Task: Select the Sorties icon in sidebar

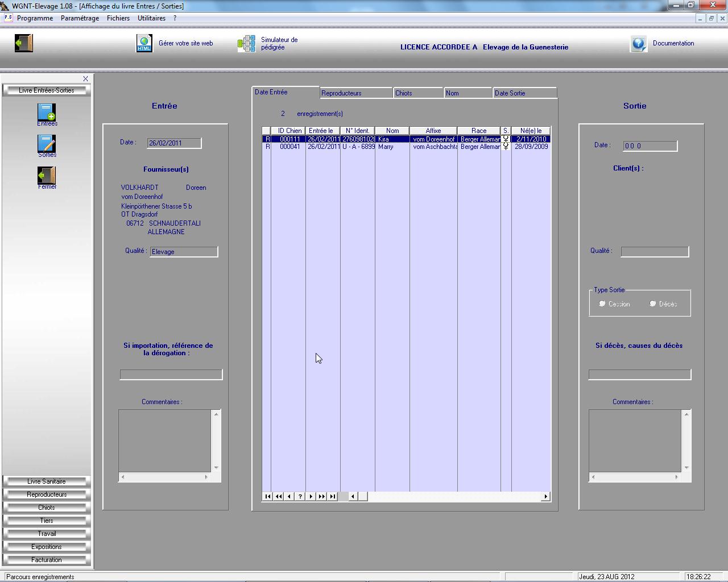Action: pyautogui.click(x=47, y=144)
